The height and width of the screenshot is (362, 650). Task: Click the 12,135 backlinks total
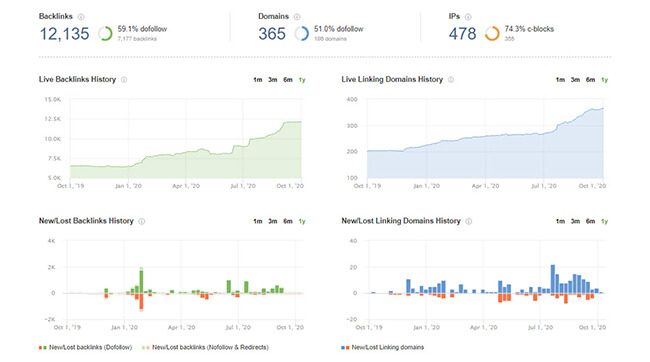click(64, 34)
